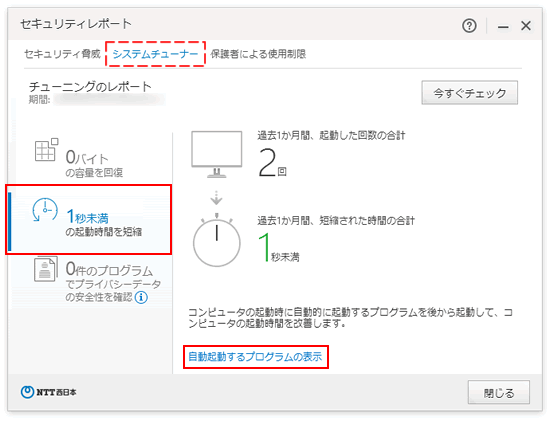Minimize the セキュリティレポート window
Screen dimensions: 550x425
(x=503, y=26)
